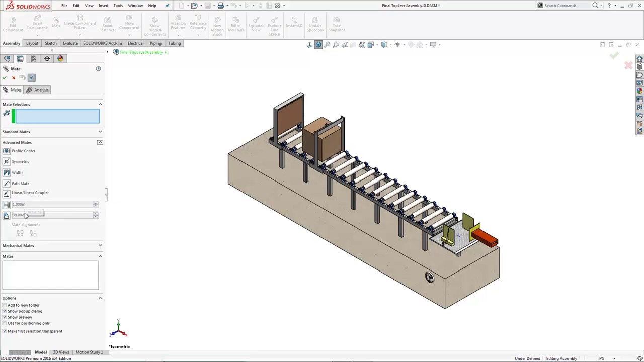Image resolution: width=644 pixels, height=362 pixels.
Task: Accept the mate with green checkmark
Action: (5, 78)
